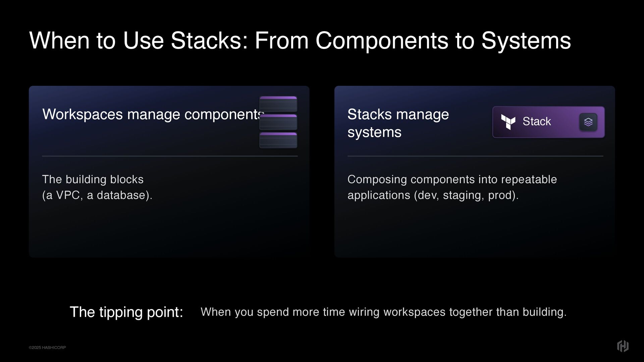Click the layers icon in Stack badge
Image resolution: width=644 pixels, height=362 pixels.
click(588, 122)
